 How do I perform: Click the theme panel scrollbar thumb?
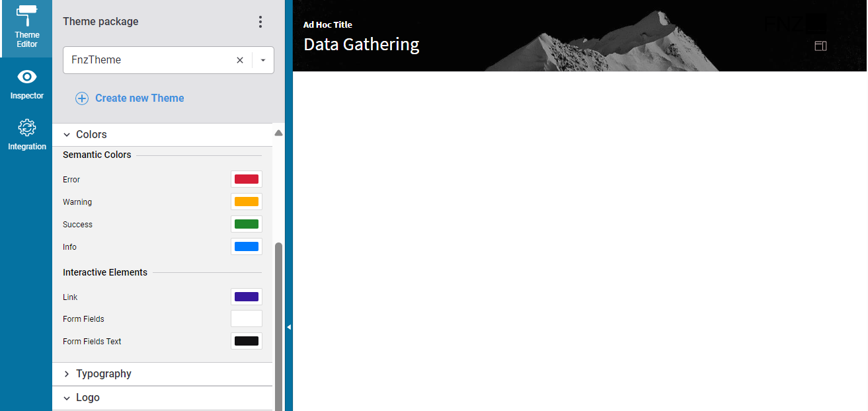[278, 326]
